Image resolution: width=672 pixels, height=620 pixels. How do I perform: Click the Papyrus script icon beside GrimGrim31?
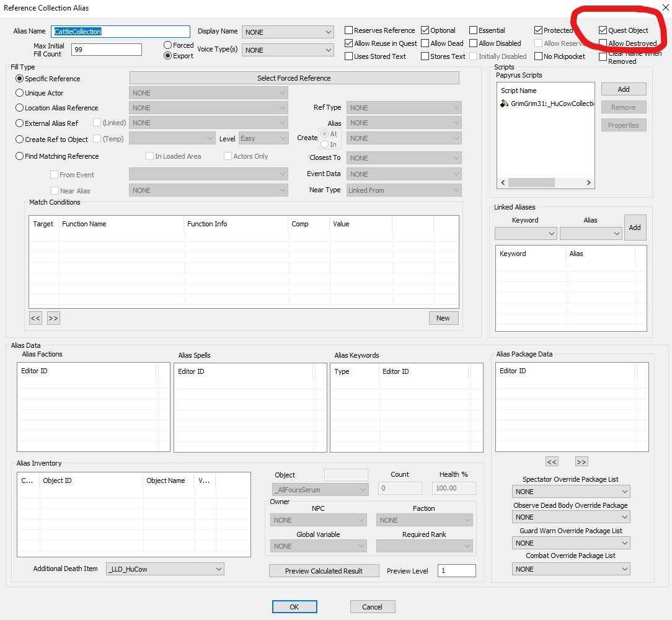[505, 104]
